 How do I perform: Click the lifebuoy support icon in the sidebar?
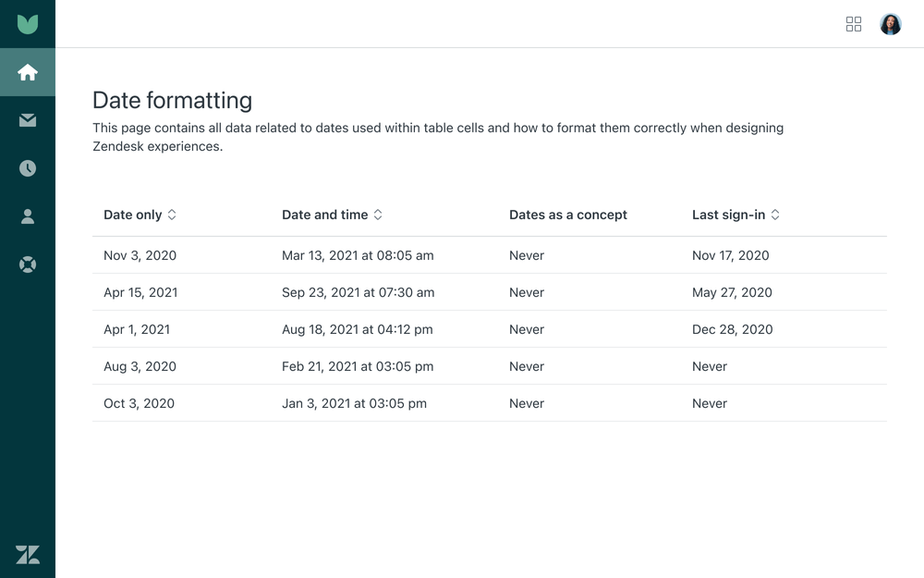coord(28,264)
